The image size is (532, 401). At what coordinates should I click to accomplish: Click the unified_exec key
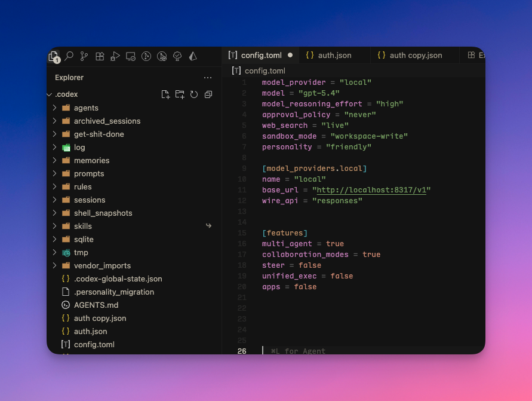[289, 276]
